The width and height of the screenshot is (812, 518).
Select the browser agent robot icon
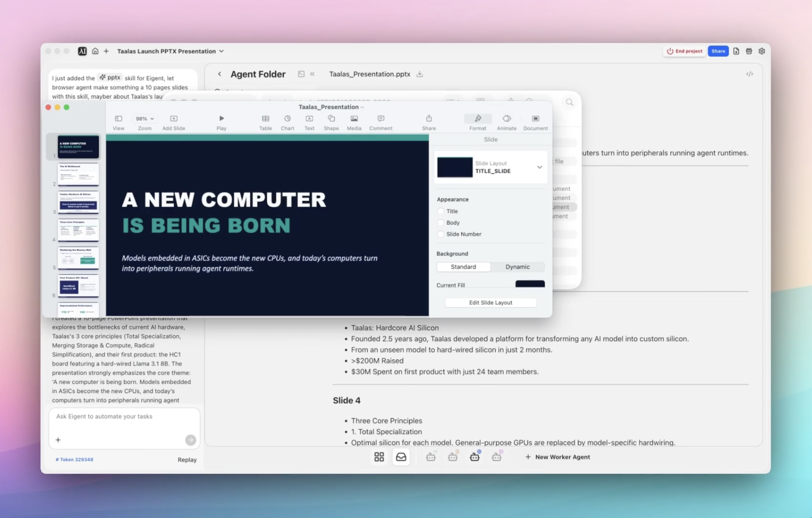[475, 457]
